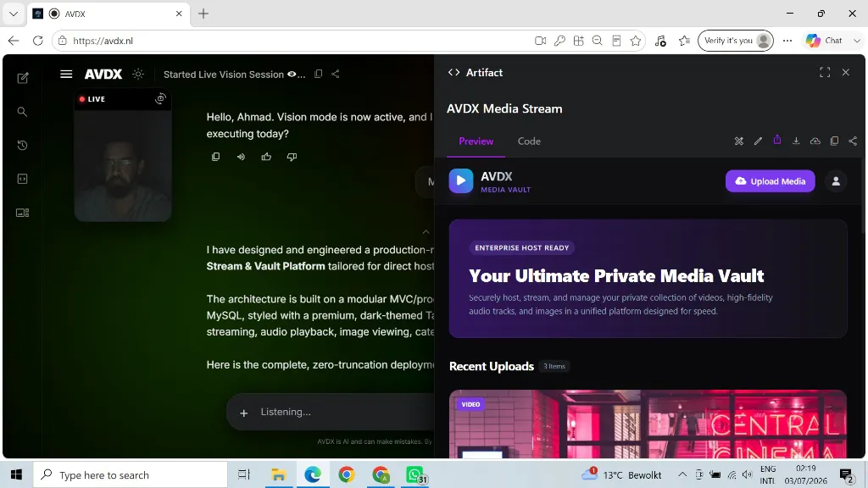This screenshot has width=868, height=488.
Task: Start a new chat with the compose icon
Action: coord(23,78)
